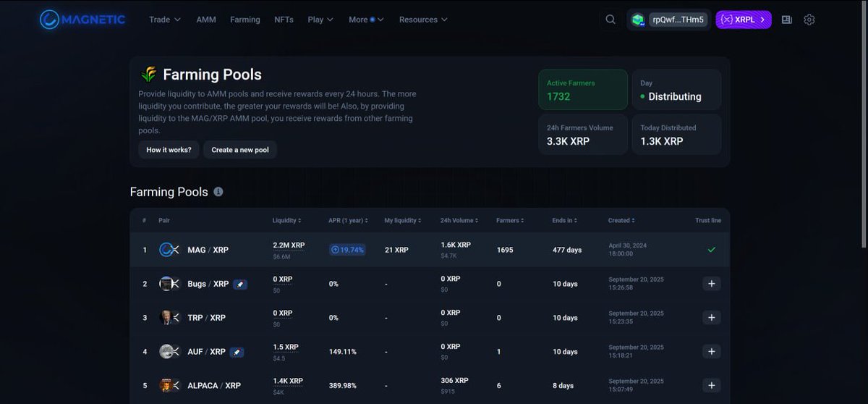Click the rocket badge next to AUF / XRP
The height and width of the screenshot is (404, 868).
237,352
